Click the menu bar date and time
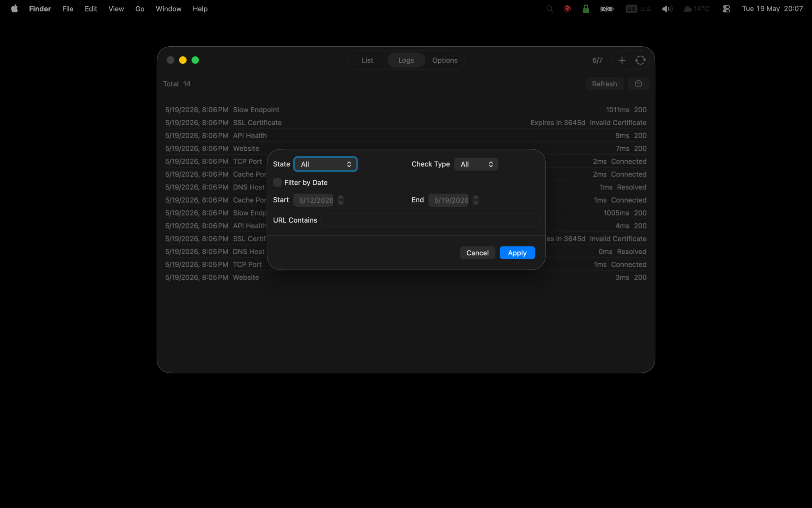Screen dimensions: 812x508 coord(772,9)
